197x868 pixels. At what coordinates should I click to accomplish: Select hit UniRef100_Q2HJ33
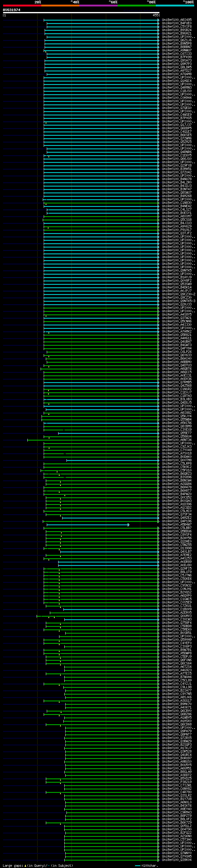177,304
